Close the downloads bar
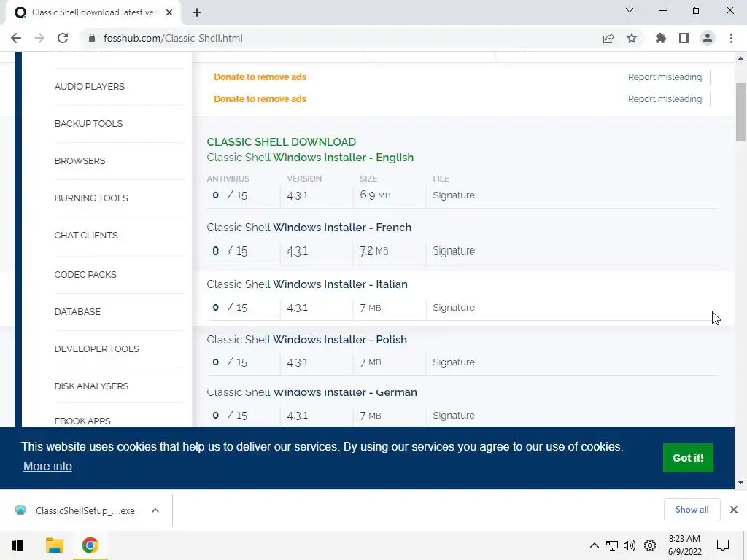 tap(734, 510)
